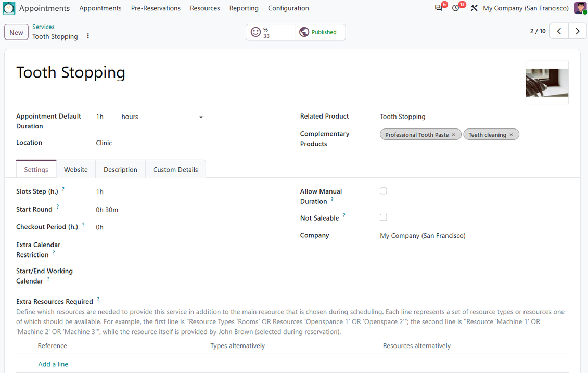Switch company via My Company (San Francisco)
The width and height of the screenshot is (588, 373).
coord(526,8)
